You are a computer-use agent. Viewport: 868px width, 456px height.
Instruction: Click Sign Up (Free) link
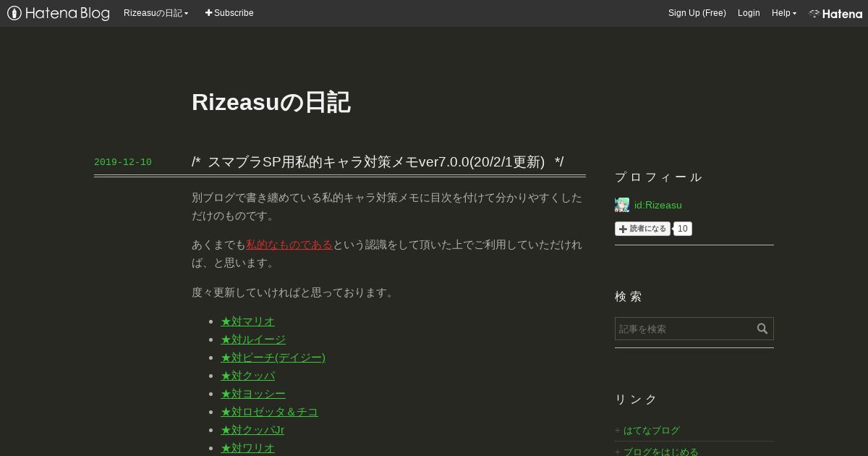click(697, 13)
